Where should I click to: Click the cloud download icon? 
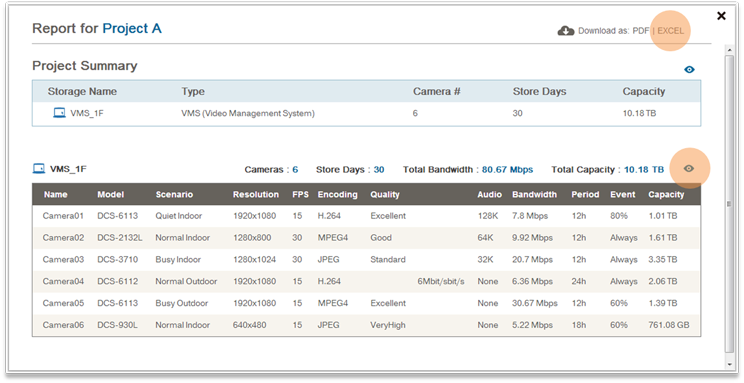click(566, 31)
